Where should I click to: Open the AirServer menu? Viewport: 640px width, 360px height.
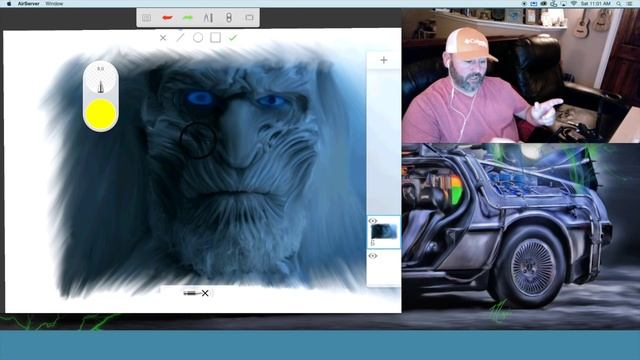pos(29,4)
